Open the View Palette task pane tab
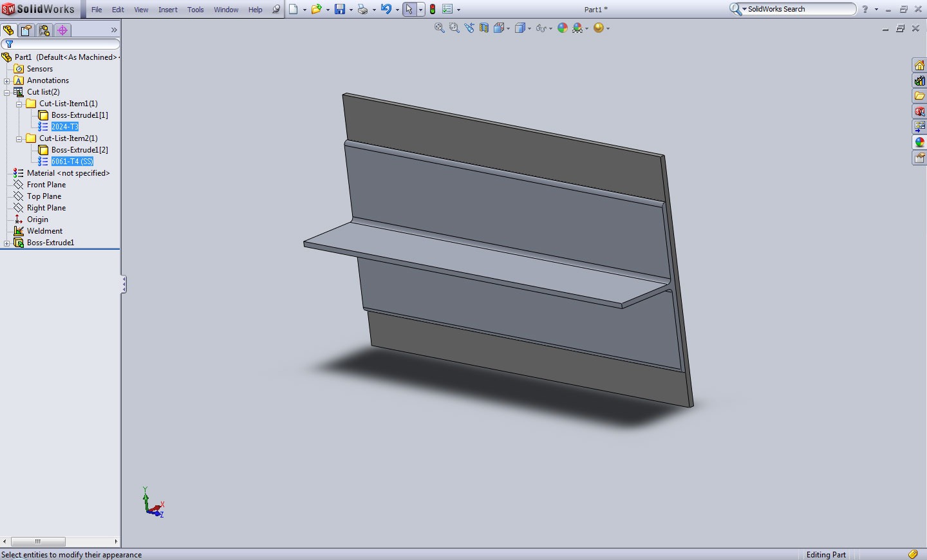 point(919,127)
